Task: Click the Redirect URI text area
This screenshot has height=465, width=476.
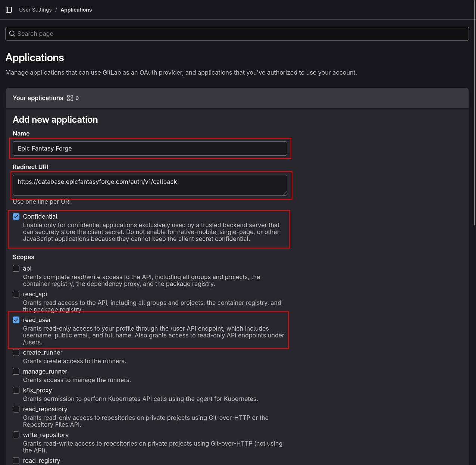Action: 150,185
